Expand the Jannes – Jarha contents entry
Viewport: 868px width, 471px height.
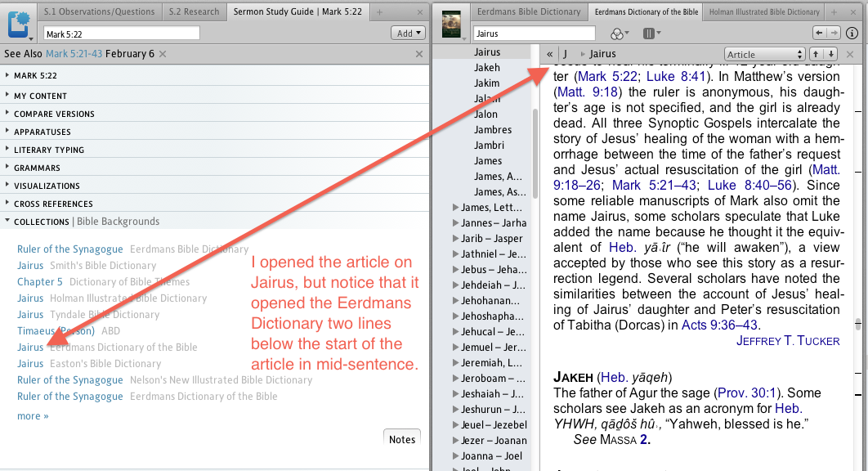pyautogui.click(x=455, y=222)
